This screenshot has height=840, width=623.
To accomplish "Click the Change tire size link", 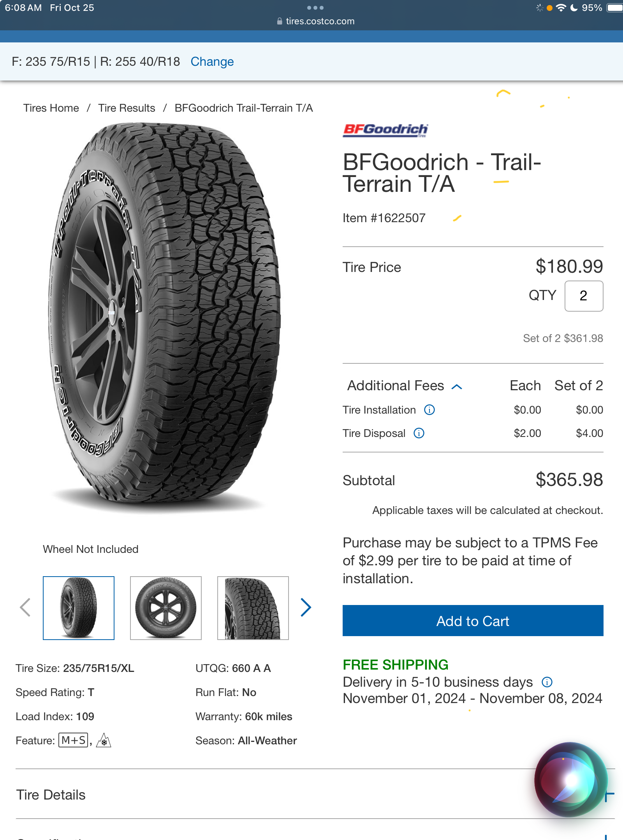I will 212,61.
